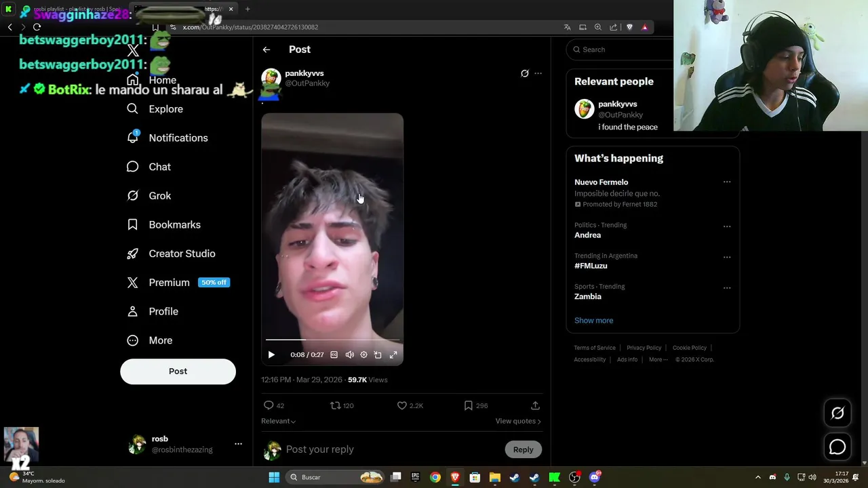Open post's three-dot options menu
The height and width of the screenshot is (488, 868).
tap(538, 73)
